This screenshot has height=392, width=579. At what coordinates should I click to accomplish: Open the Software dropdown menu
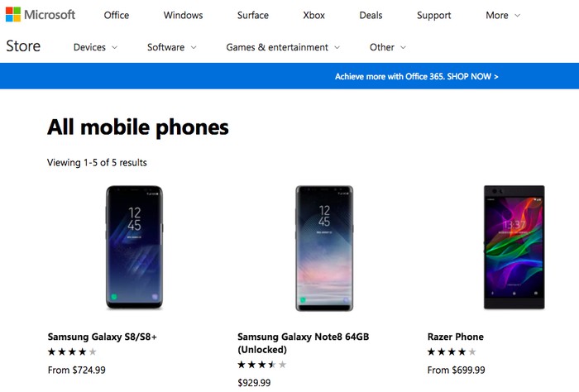(x=171, y=47)
